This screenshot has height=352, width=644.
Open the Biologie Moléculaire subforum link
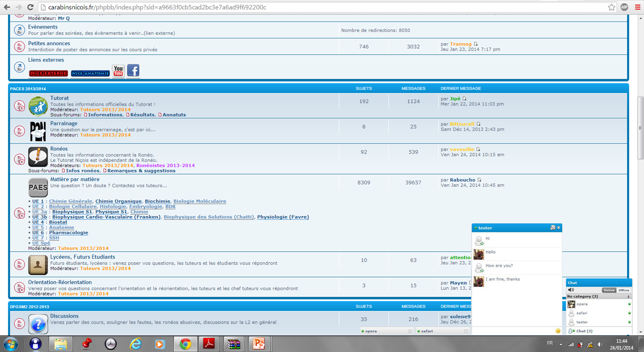(x=200, y=201)
